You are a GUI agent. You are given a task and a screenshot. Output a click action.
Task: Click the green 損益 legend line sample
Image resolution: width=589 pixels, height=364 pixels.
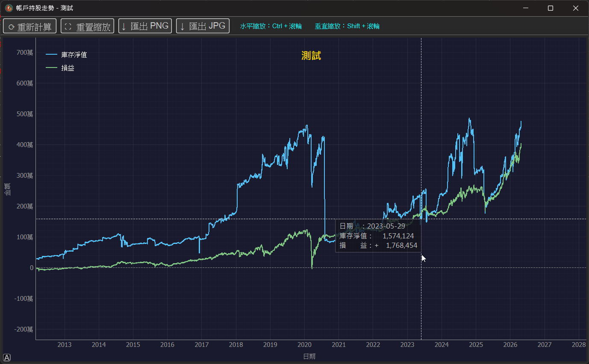point(51,68)
